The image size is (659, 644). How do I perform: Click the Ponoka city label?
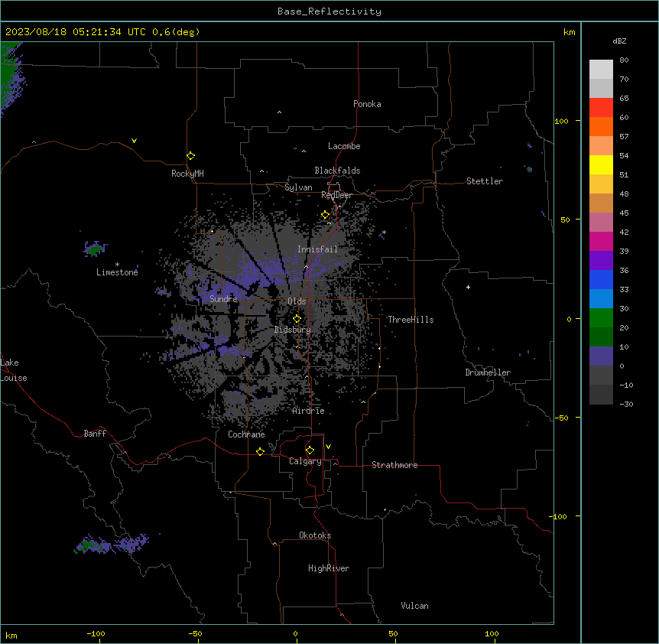[x=367, y=104]
